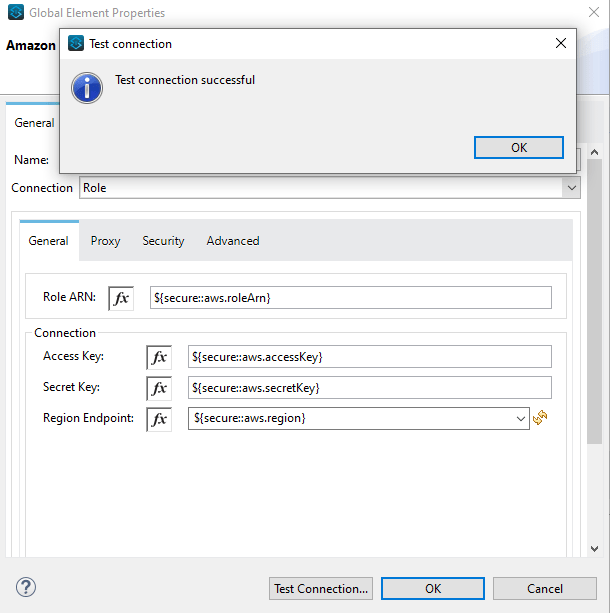
Task: Refresh Region Endpoint values with the arrows icon
Action: (x=540, y=418)
